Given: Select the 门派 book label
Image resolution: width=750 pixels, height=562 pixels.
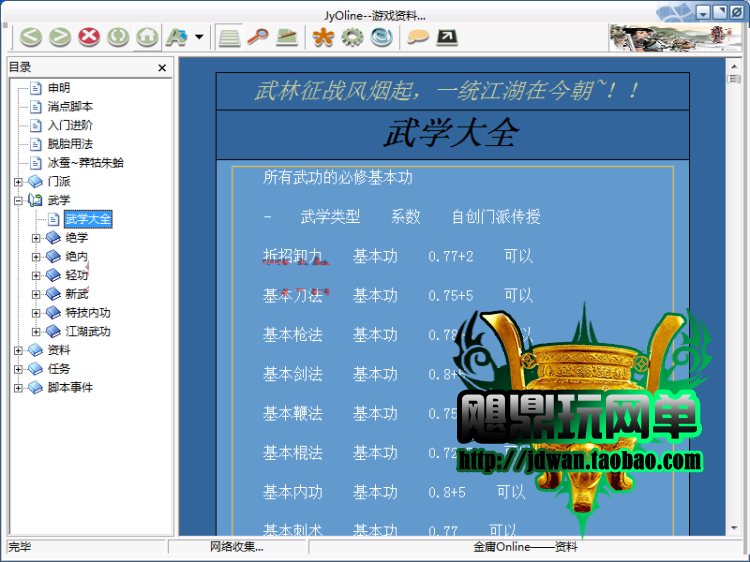Looking at the screenshot, I should [x=59, y=182].
